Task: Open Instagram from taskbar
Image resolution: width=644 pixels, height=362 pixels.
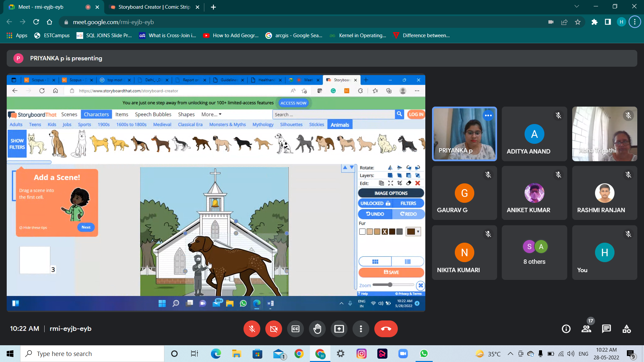Action: (x=362, y=354)
